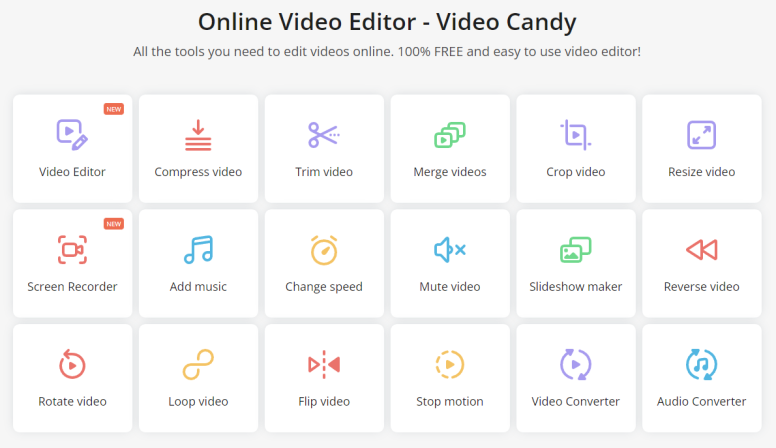The height and width of the screenshot is (448, 776).
Task: Select the Trim video scissors icon
Action: (x=324, y=135)
